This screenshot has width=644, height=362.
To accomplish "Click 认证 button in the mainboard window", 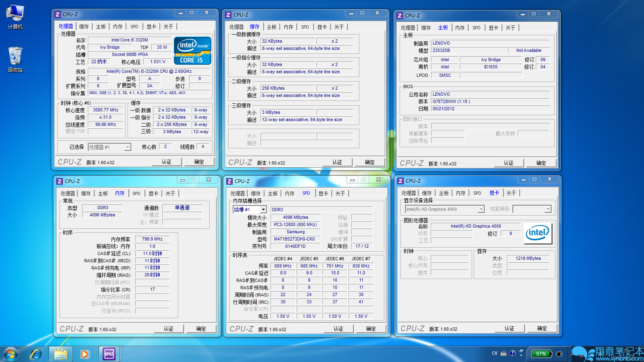I will pyautogui.click(x=509, y=163).
